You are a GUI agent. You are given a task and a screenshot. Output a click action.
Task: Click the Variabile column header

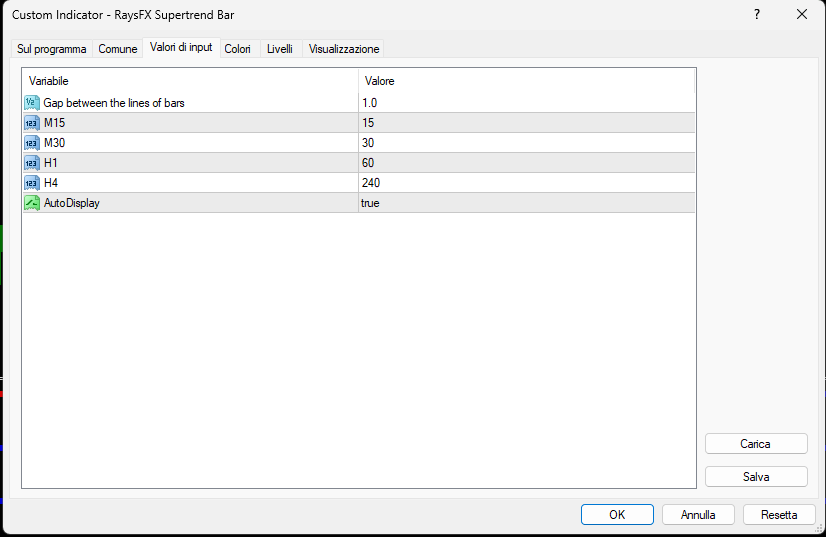click(x=191, y=81)
